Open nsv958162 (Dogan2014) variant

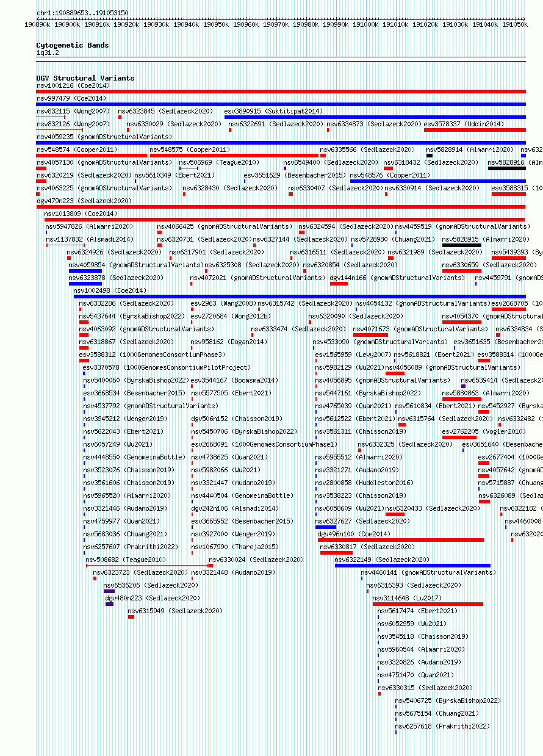pyautogui.click(x=229, y=342)
